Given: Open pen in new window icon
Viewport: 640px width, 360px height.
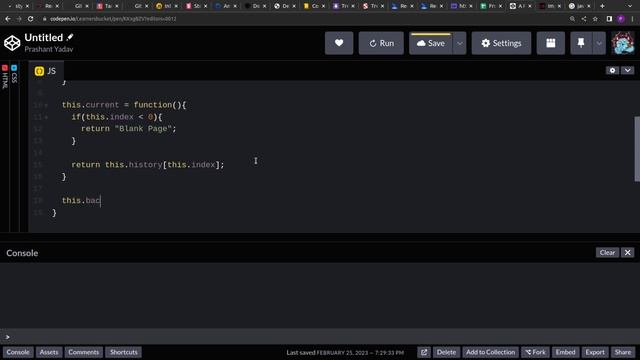Looking at the screenshot, I should point(424,352).
